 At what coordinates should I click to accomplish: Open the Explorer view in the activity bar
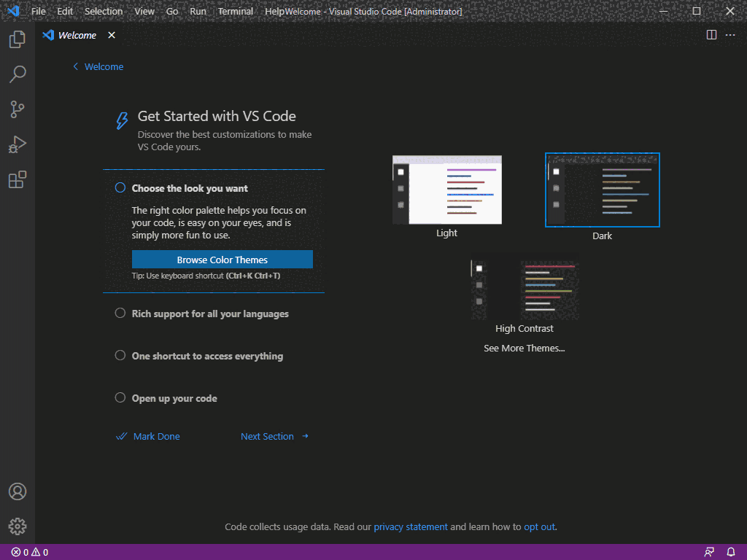pos(17,39)
